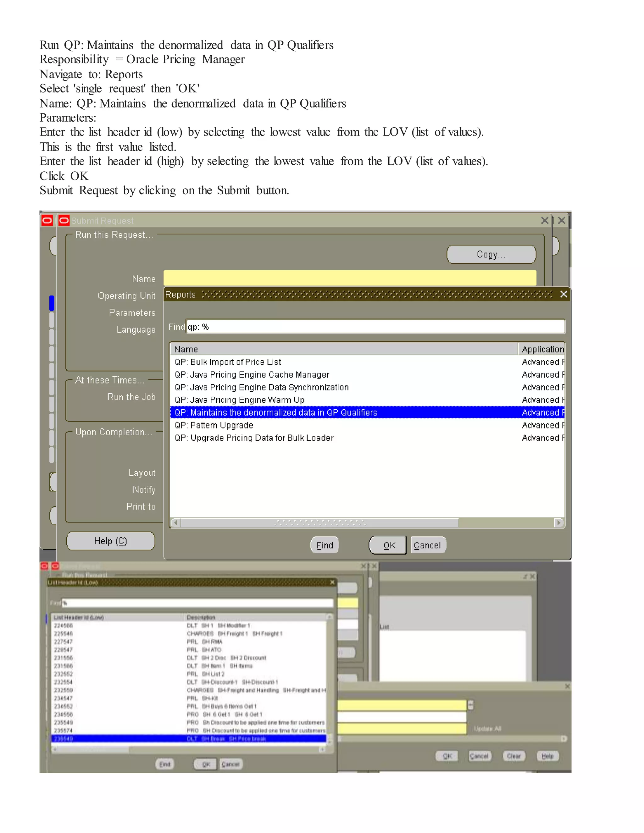Select list header id 232552 SH List 2
The width and height of the screenshot is (644, 833).
[189, 674]
